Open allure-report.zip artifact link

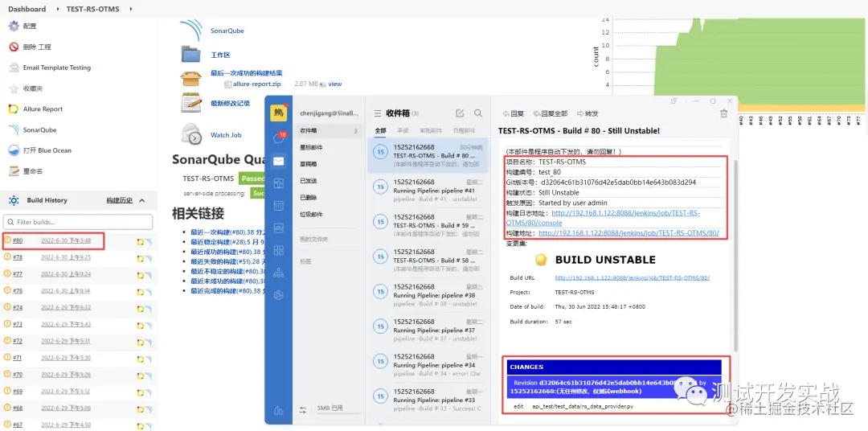pos(257,84)
